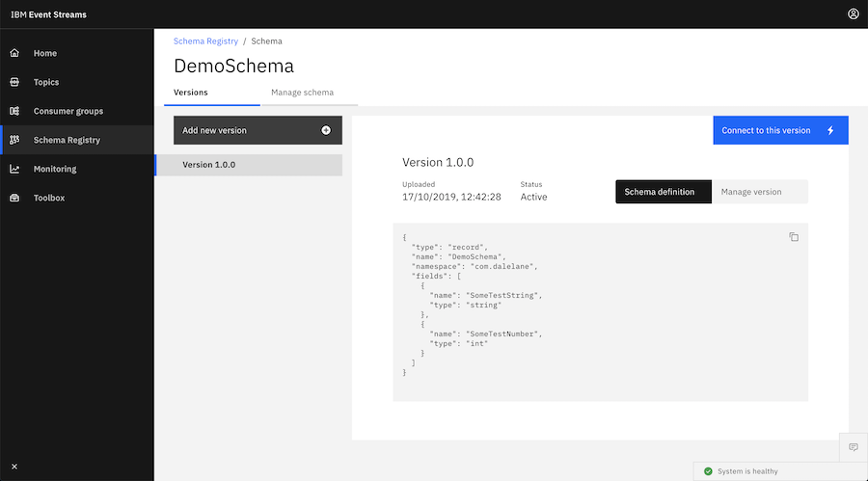The width and height of the screenshot is (868, 481).
Task: Click the Home house icon
Action: (x=14, y=53)
